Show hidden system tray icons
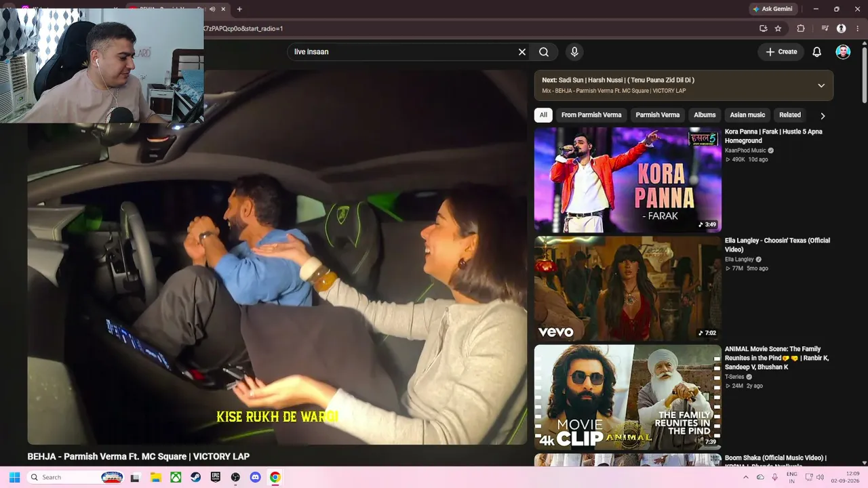868x488 pixels. pyautogui.click(x=746, y=477)
